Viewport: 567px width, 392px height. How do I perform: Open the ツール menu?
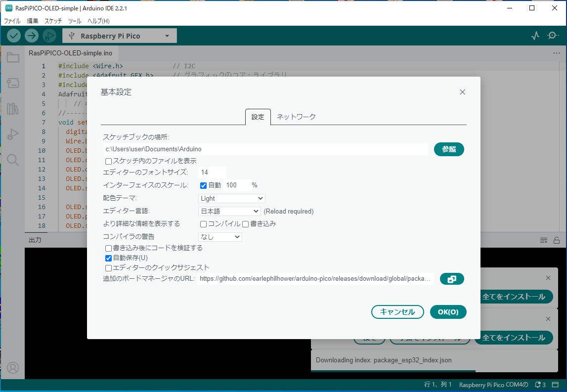click(74, 21)
